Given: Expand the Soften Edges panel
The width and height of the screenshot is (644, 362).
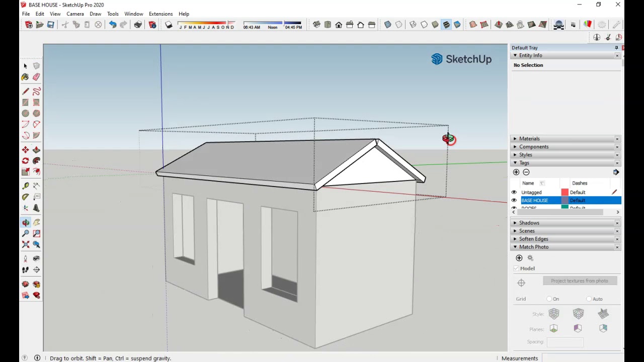Looking at the screenshot, I should pyautogui.click(x=515, y=239).
